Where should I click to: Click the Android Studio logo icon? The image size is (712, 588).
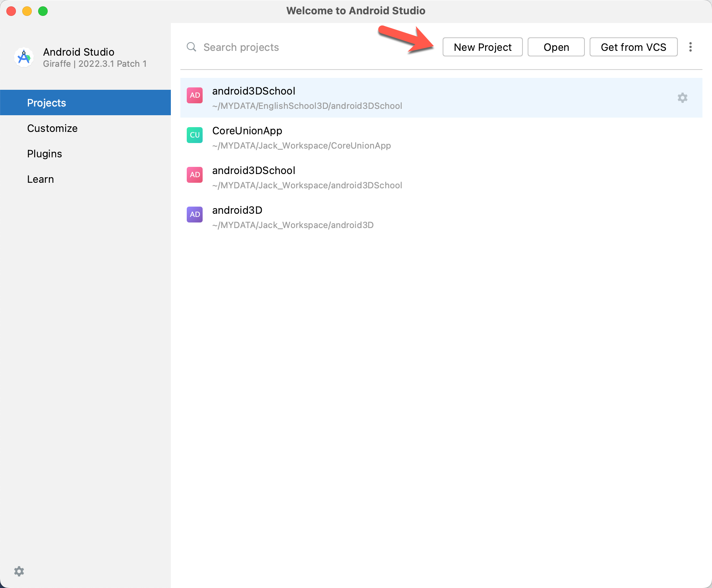tap(24, 58)
